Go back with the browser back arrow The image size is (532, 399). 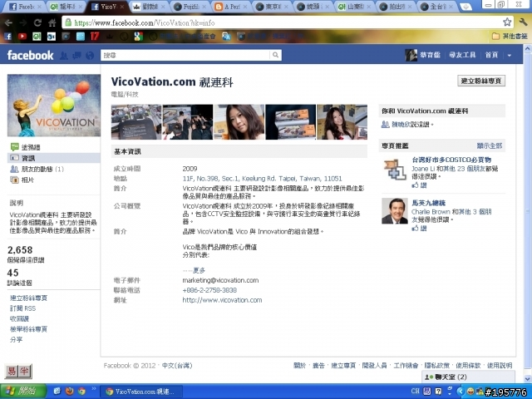[x=8, y=22]
